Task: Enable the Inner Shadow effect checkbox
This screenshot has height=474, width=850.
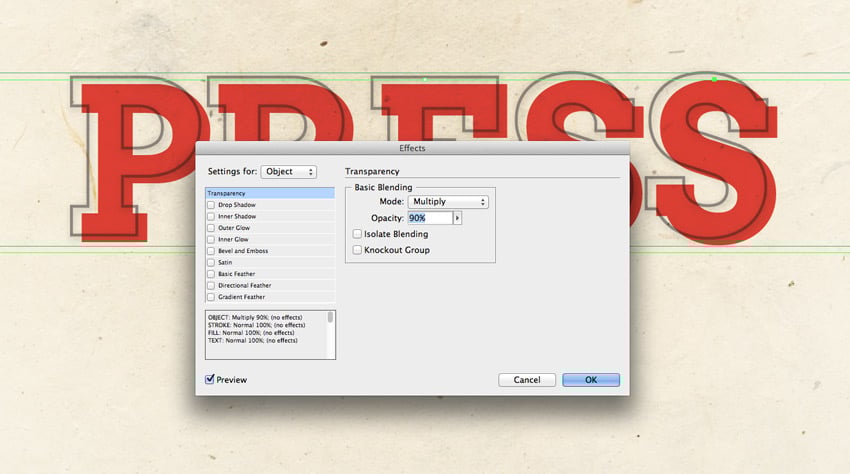Action: coord(211,216)
